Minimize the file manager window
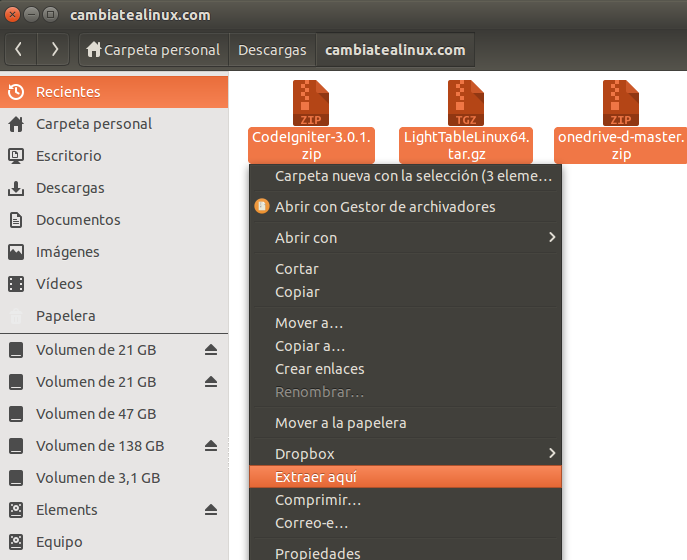This screenshot has width=687, height=560. (x=32, y=15)
